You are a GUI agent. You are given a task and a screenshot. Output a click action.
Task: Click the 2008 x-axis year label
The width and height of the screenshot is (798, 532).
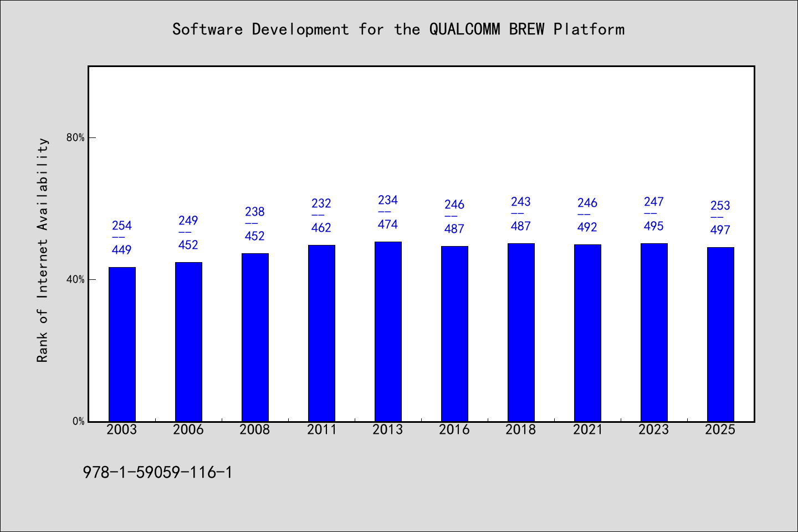[255, 429]
